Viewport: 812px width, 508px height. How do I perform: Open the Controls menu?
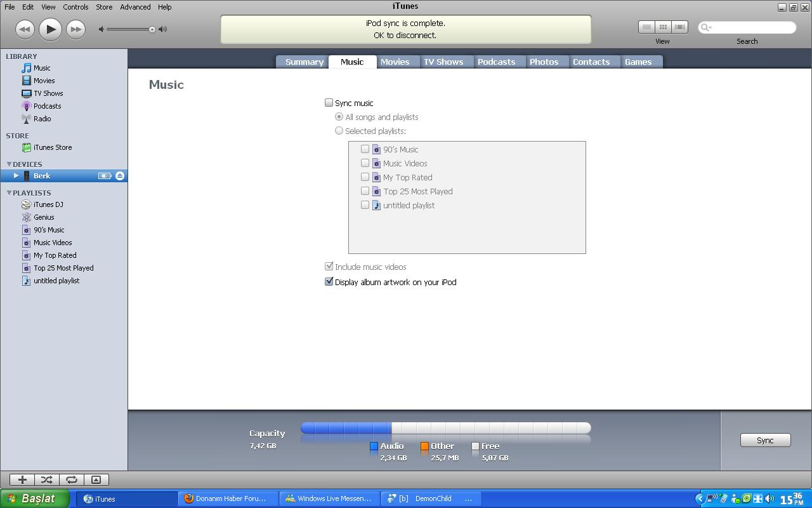(x=75, y=7)
